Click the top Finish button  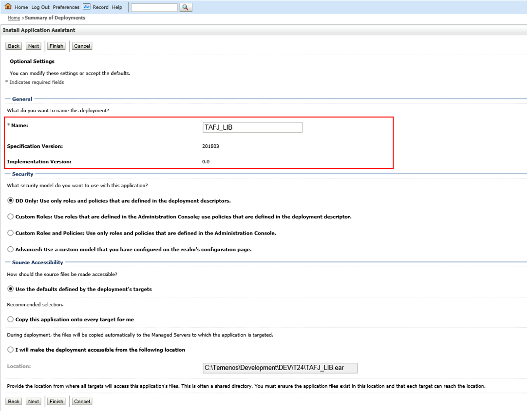[x=57, y=46]
